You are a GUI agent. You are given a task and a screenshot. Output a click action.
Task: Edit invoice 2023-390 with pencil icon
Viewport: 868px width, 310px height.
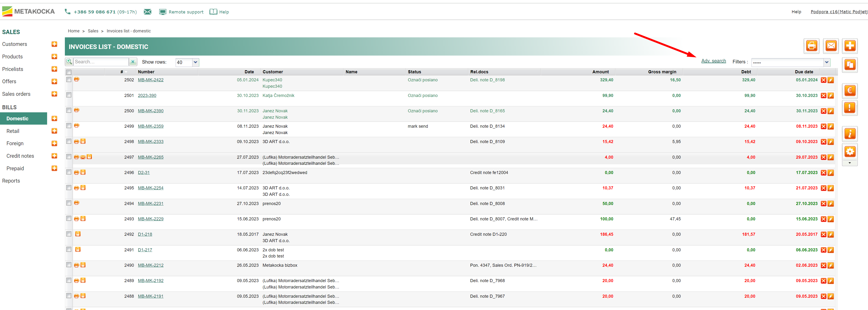[x=831, y=96]
